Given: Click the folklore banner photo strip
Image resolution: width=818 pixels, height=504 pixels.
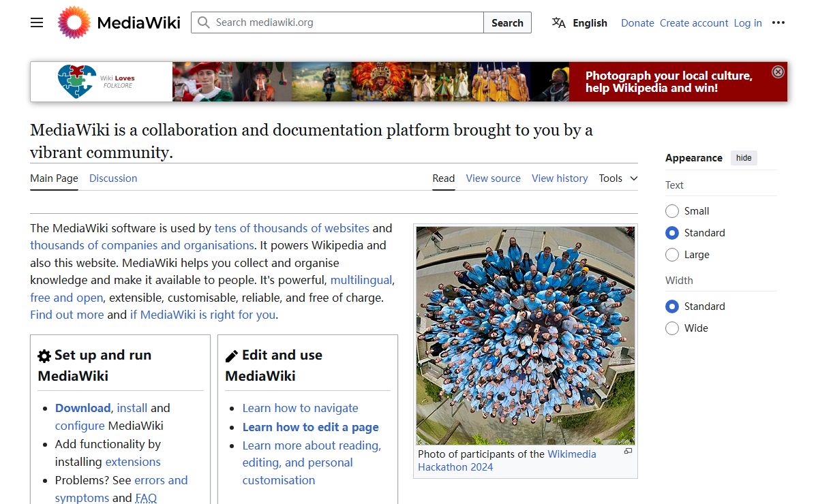Looking at the screenshot, I should [371, 82].
